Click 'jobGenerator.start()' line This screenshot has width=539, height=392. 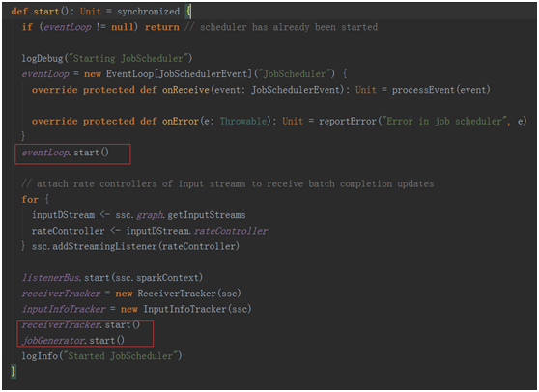[x=73, y=341]
